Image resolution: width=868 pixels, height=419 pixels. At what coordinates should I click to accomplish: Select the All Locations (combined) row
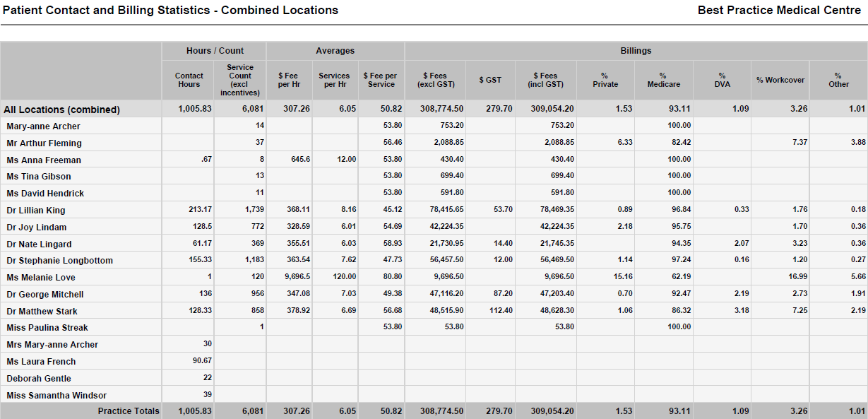(x=434, y=109)
